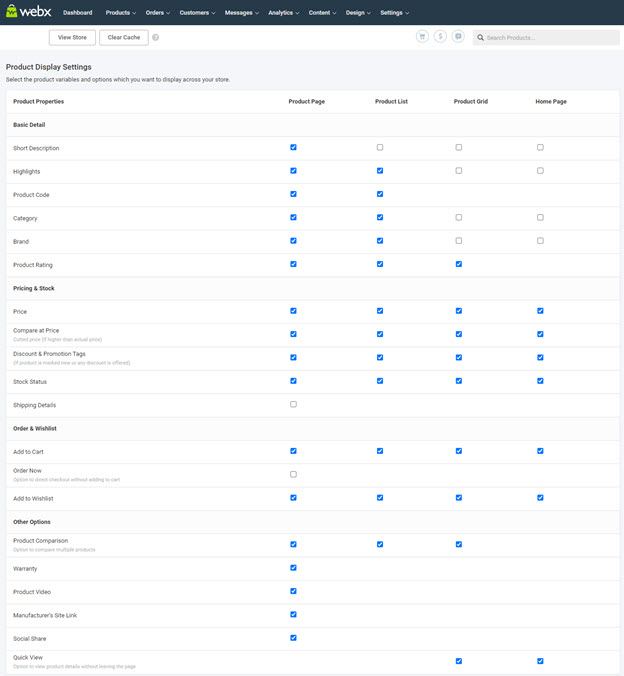
Task: Click the Home Page column header
Action: point(551,101)
